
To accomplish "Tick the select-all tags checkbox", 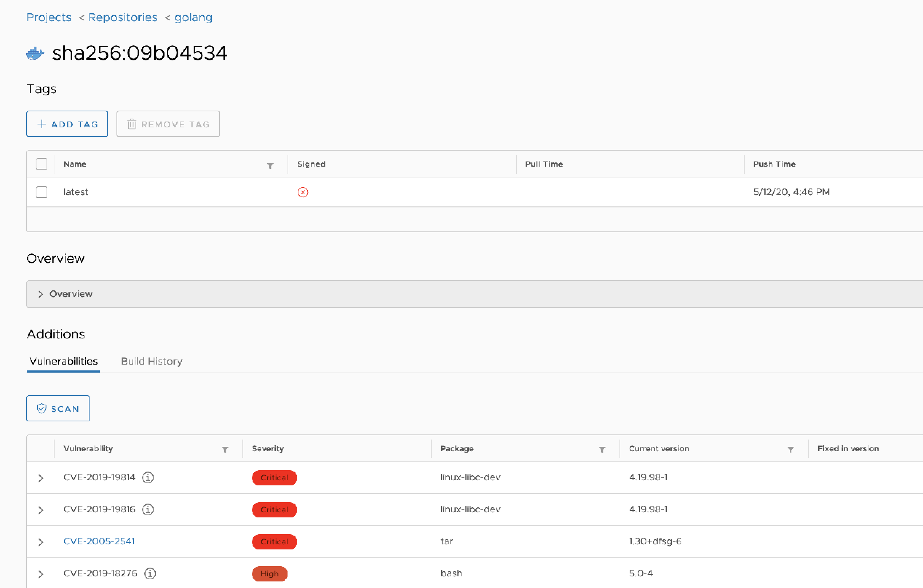I will [x=41, y=164].
